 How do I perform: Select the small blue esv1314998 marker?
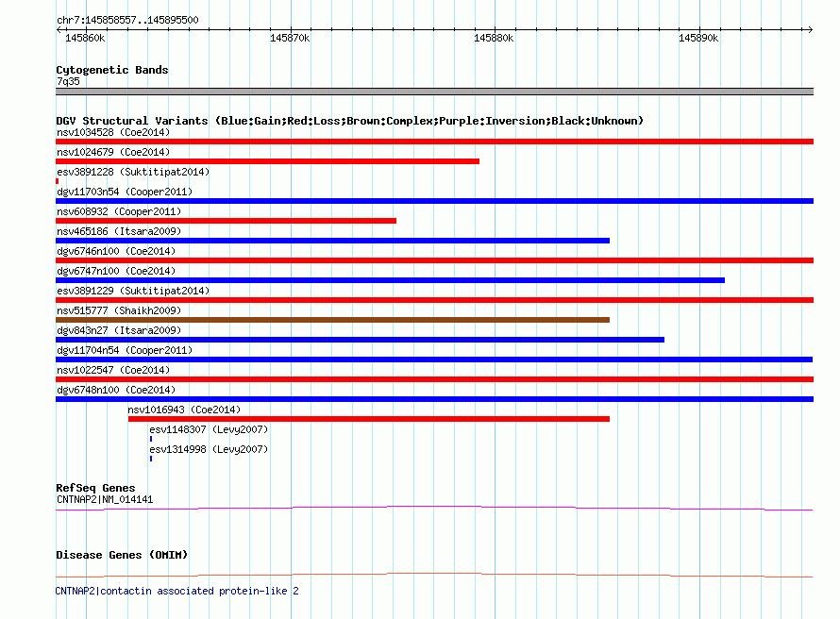(x=151, y=459)
